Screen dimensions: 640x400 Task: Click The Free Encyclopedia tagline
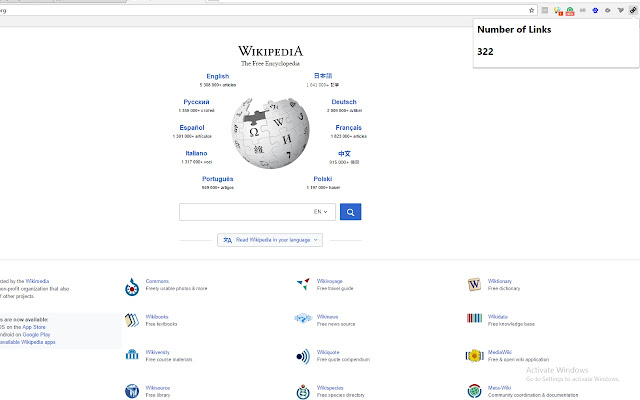point(270,64)
